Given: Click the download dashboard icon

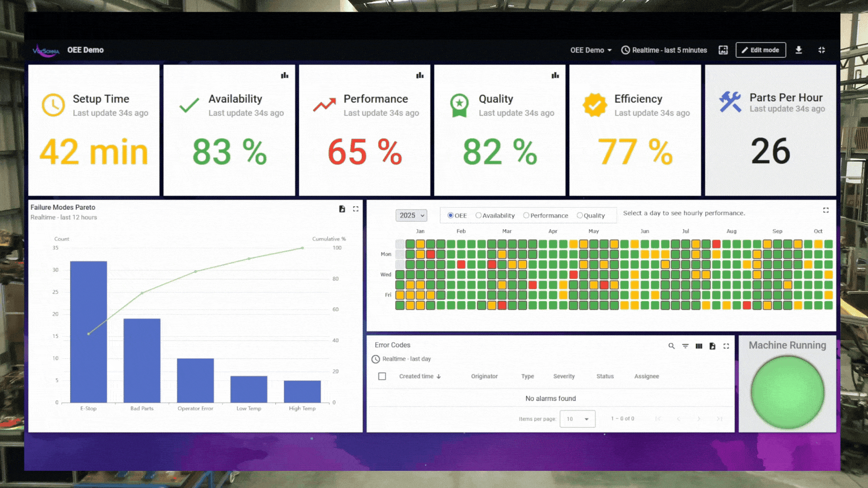Looking at the screenshot, I should pyautogui.click(x=799, y=50).
